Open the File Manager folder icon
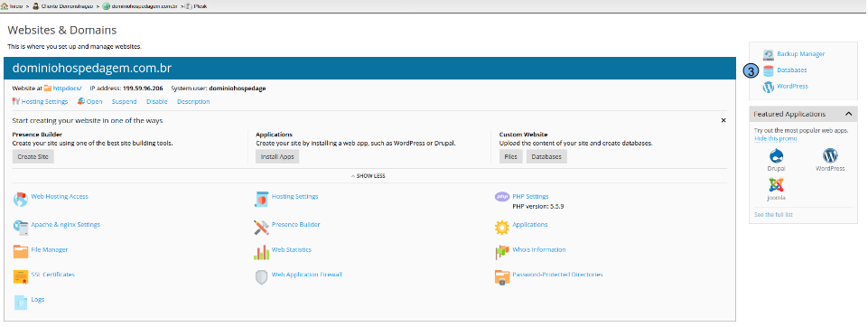Viewport: 868px width, 327px height. pos(21,251)
